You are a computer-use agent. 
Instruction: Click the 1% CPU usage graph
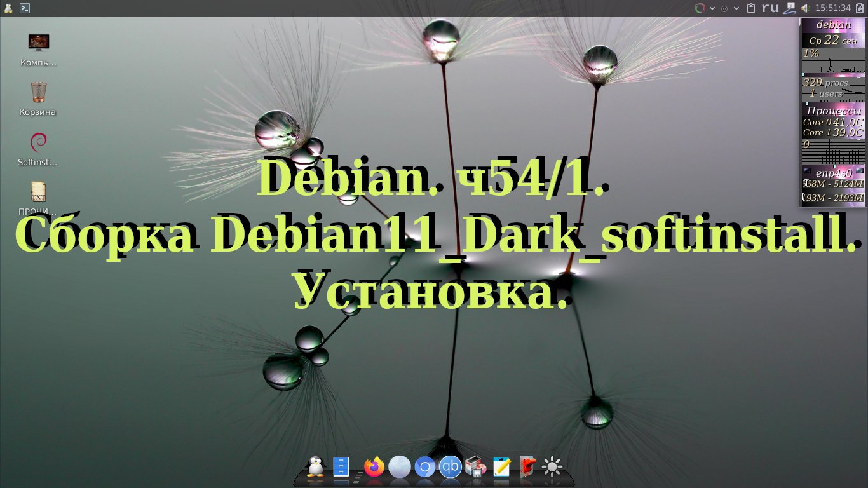click(x=833, y=61)
